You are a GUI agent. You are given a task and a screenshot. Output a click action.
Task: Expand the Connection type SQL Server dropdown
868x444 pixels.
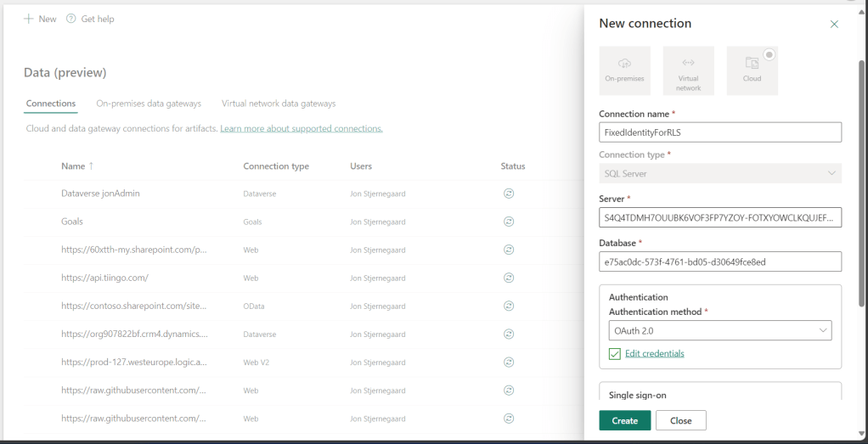(x=719, y=173)
